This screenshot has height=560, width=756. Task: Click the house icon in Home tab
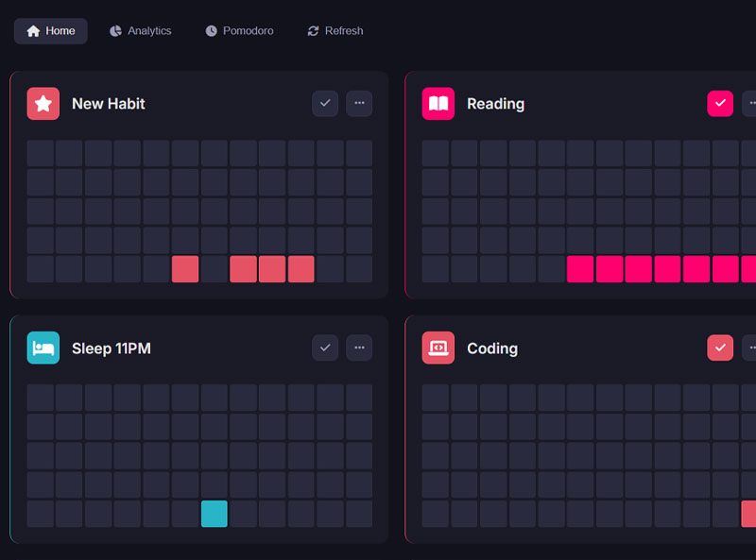coord(34,31)
